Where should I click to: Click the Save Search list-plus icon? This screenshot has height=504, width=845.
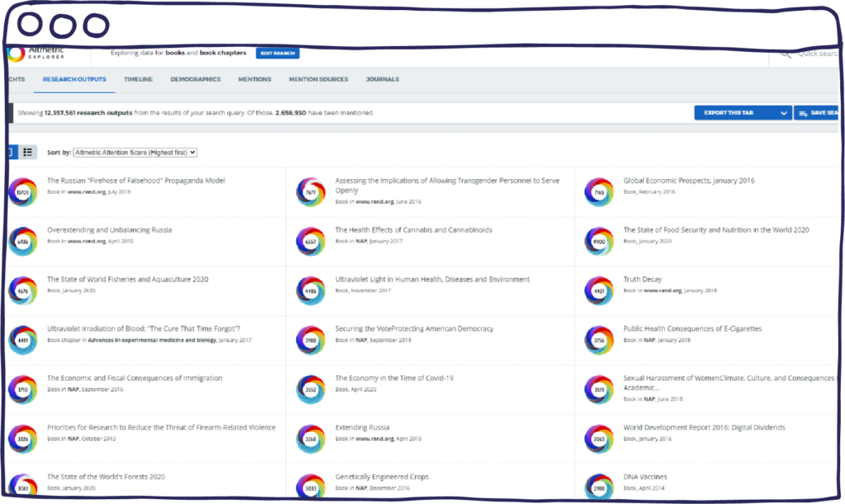(x=803, y=113)
